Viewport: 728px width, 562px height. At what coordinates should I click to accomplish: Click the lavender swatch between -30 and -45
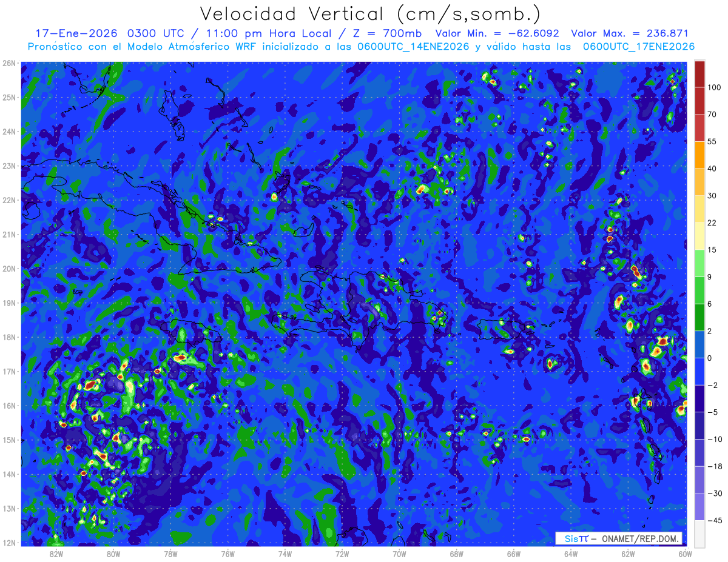click(699, 506)
